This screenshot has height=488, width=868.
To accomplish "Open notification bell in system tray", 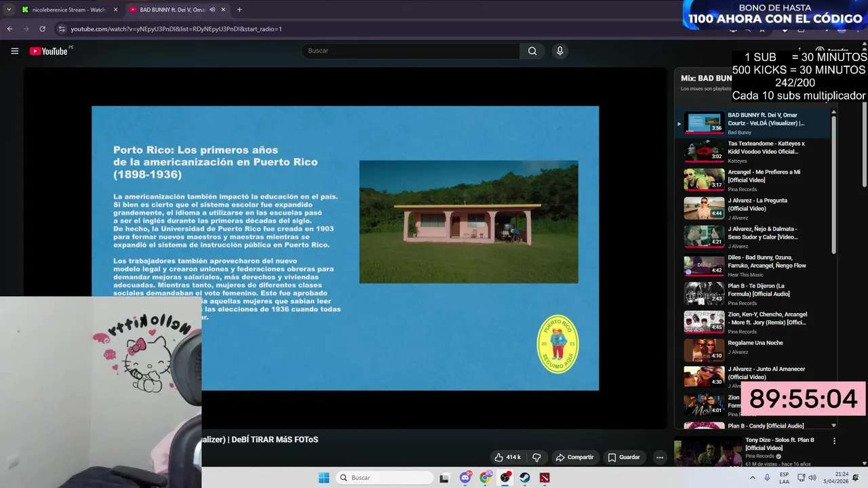I will [x=856, y=478].
